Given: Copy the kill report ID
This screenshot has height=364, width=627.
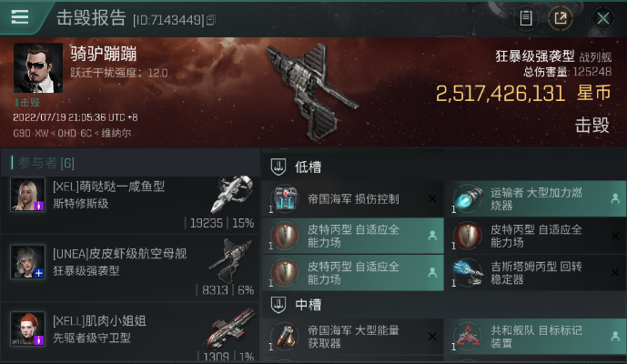Looking at the screenshot, I should tap(211, 20).
